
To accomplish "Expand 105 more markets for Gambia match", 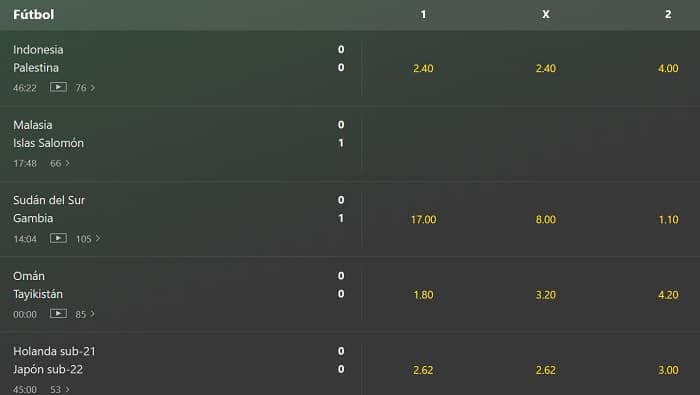I will [x=88, y=239].
